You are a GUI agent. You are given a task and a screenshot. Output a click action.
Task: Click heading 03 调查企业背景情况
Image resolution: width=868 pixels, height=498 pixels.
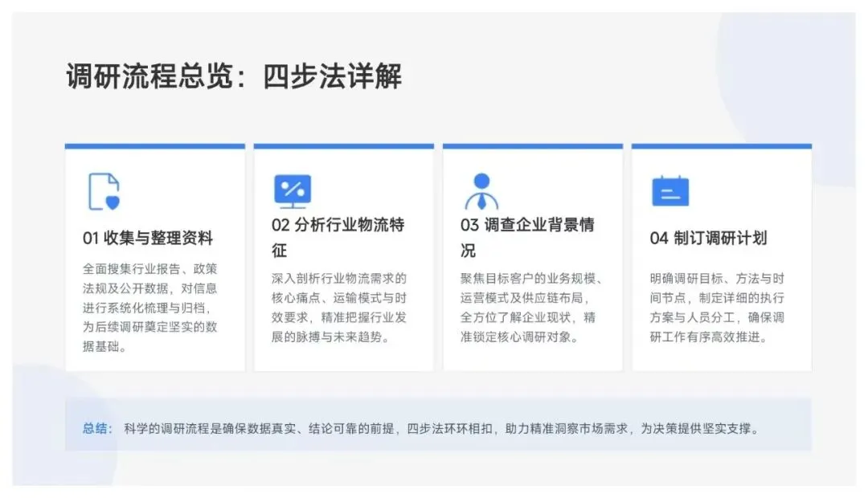click(x=527, y=238)
